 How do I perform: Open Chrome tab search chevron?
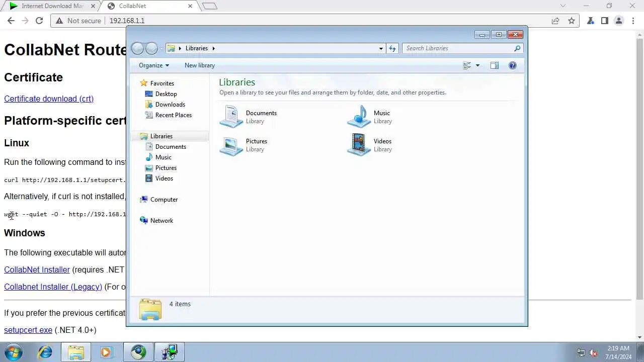pyautogui.click(x=563, y=6)
